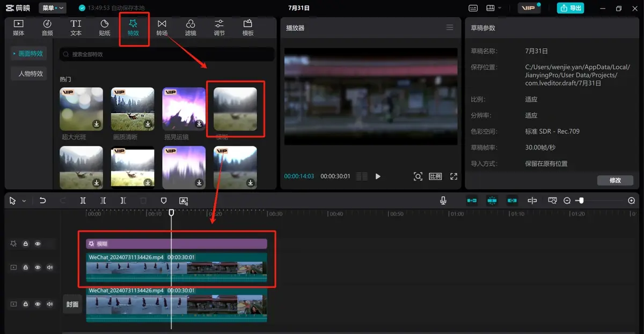644x334 pixels.
Task: Zoom out the timeline
Action: pyautogui.click(x=567, y=201)
